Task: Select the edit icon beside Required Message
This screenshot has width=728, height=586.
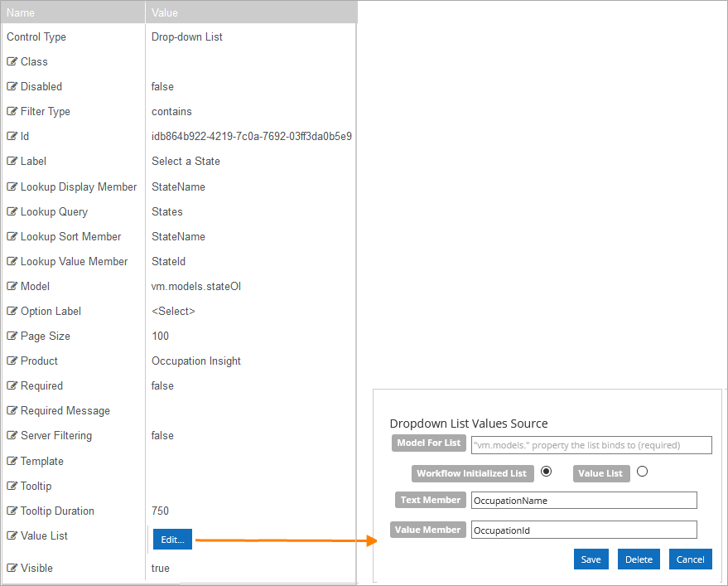Action: point(12,410)
